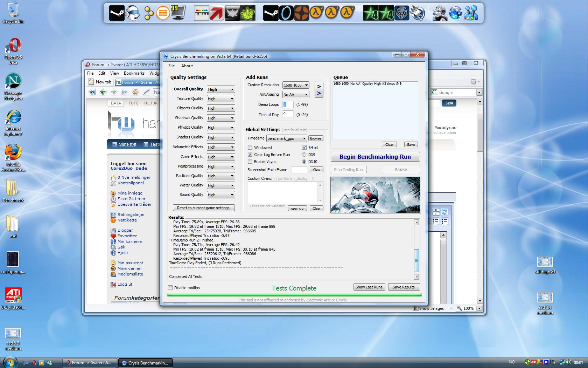This screenshot has height=368, width=588.
Task: Open Opera 9.5 beta desktop shortcut
Action: click(13, 52)
